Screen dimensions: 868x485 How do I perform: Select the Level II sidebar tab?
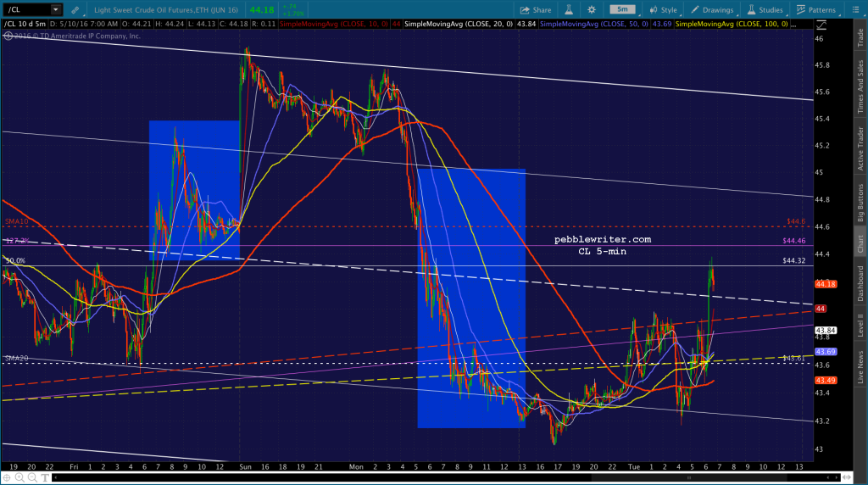(860, 325)
